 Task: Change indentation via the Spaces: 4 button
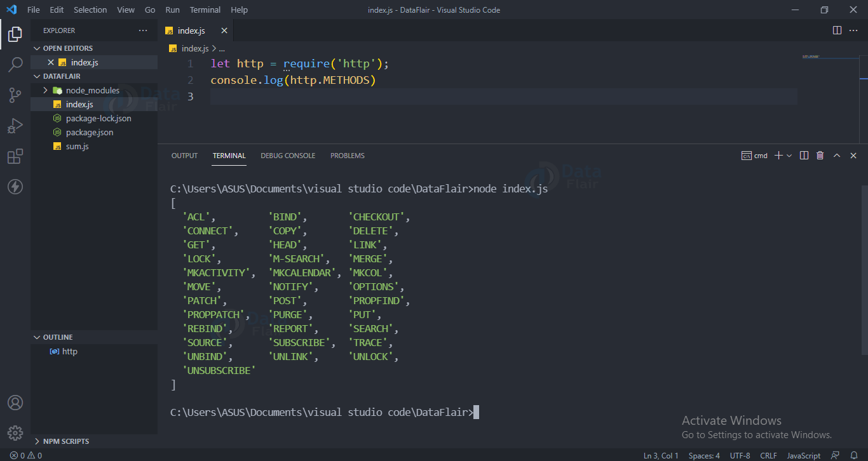click(x=704, y=455)
